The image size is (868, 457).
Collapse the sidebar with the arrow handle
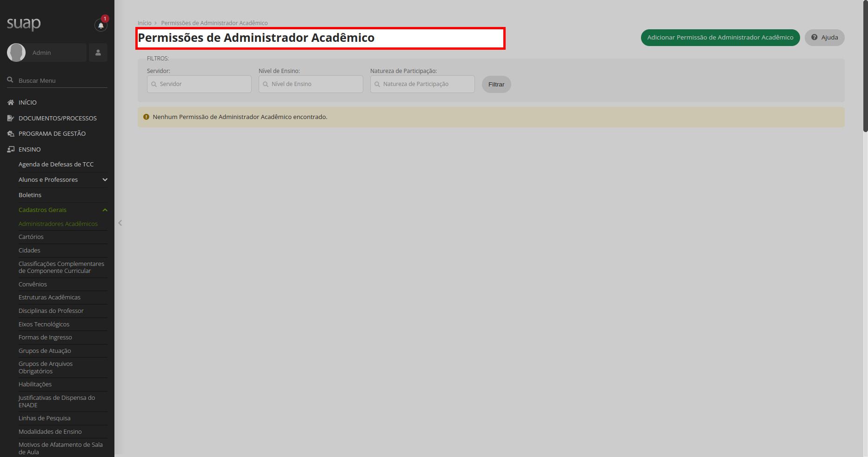pyautogui.click(x=120, y=223)
